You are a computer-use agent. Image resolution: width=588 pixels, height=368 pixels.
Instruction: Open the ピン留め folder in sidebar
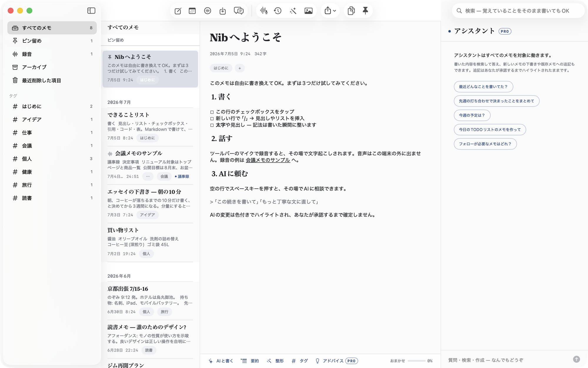point(52,41)
